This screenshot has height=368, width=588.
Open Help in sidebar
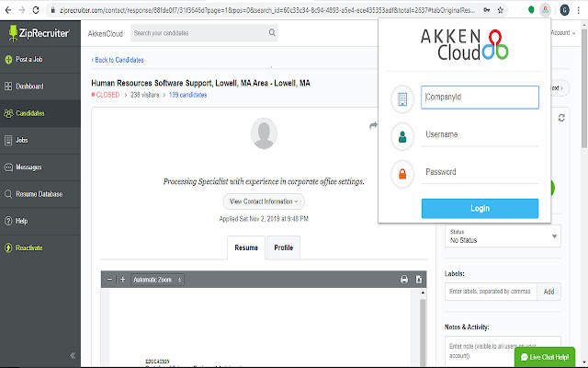pyautogui.click(x=40, y=221)
